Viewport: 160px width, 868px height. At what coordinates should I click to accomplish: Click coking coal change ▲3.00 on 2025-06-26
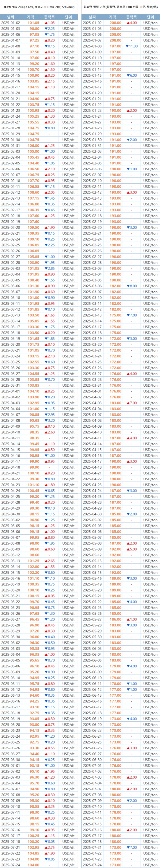[x=132, y=748]
